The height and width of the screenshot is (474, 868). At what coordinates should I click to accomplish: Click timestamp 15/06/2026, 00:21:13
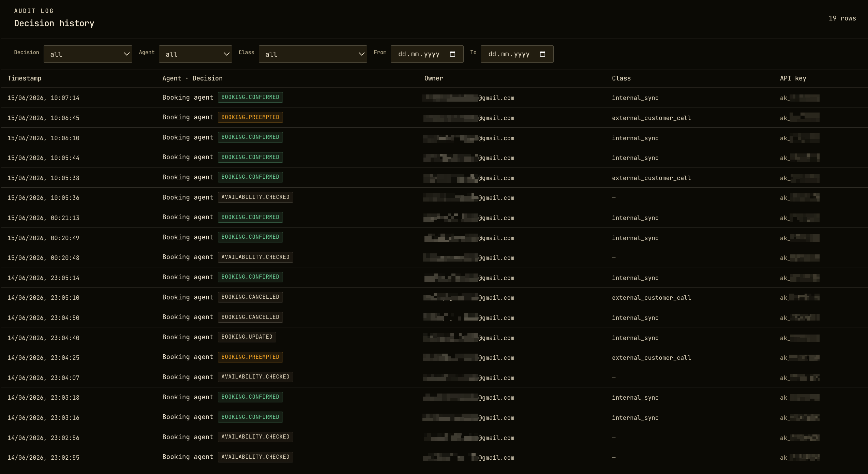point(43,218)
